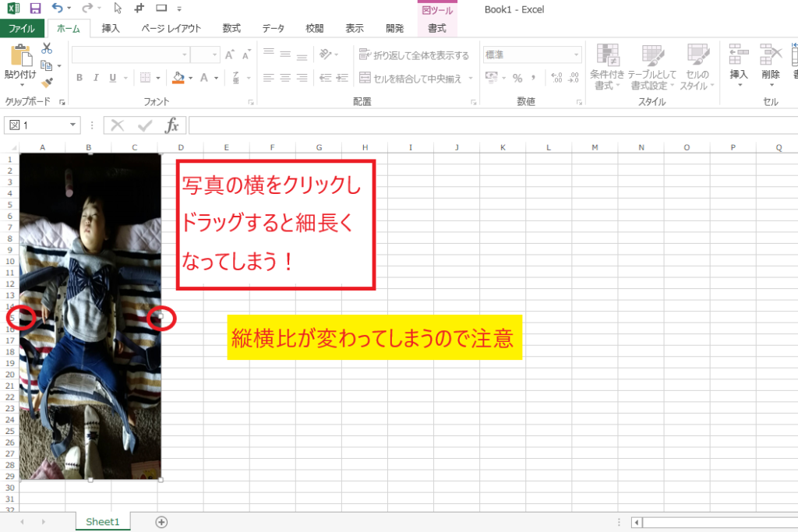
Task: Undo the last action
Action: pos(57,9)
